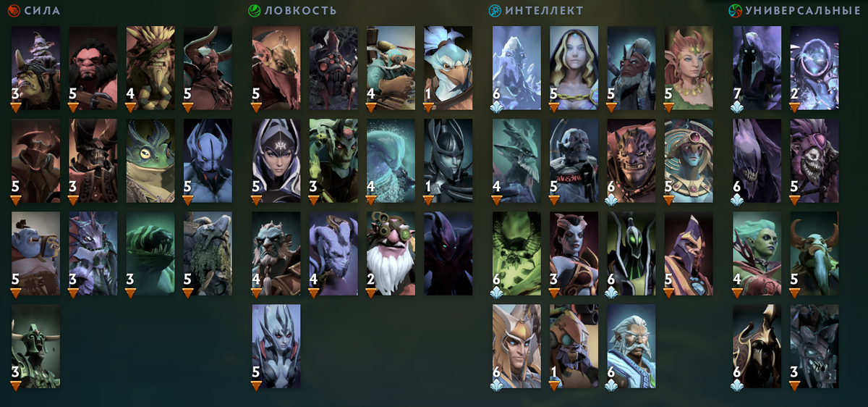The image size is (868, 407).
Task: Click the red Strength attribute icon
Action: coord(14,10)
